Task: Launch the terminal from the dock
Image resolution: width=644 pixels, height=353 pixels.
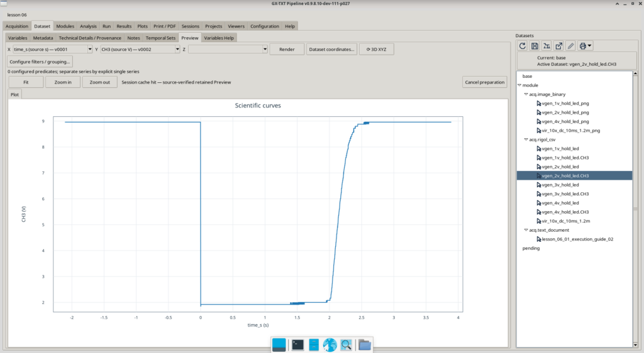Action: pyautogui.click(x=297, y=345)
